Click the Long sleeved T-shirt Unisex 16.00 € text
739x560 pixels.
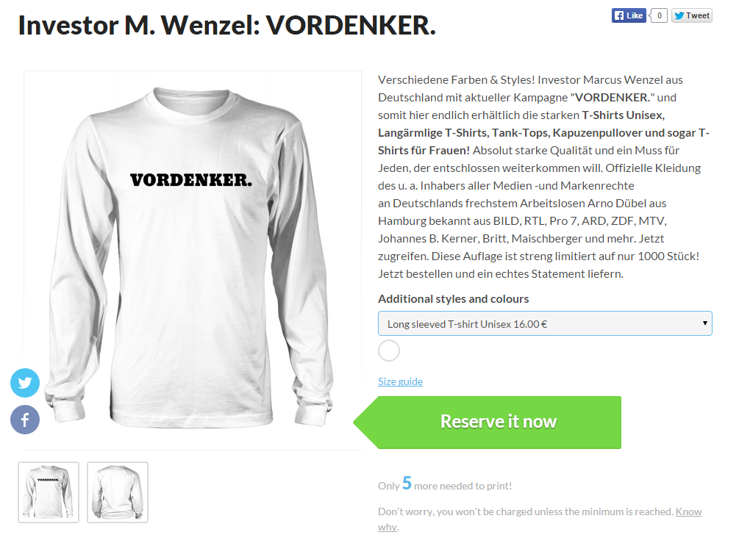(467, 324)
